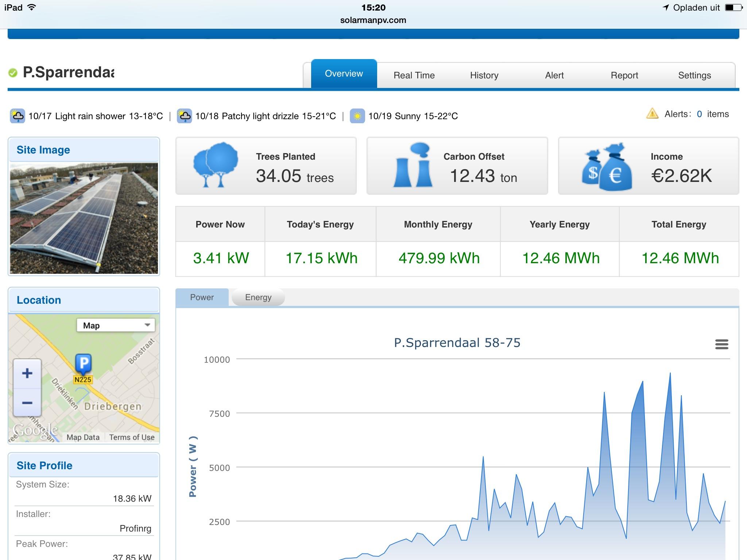747x560 pixels.
Task: Select the Power chart tab
Action: (202, 297)
